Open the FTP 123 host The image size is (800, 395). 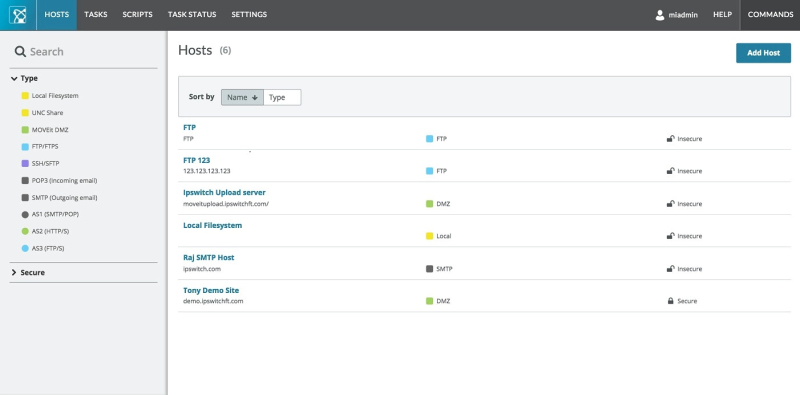(x=196, y=160)
